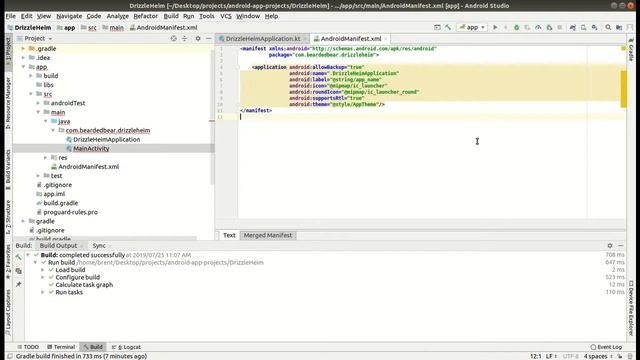
Task: Open Device File Explorer side panel
Action: (631, 307)
